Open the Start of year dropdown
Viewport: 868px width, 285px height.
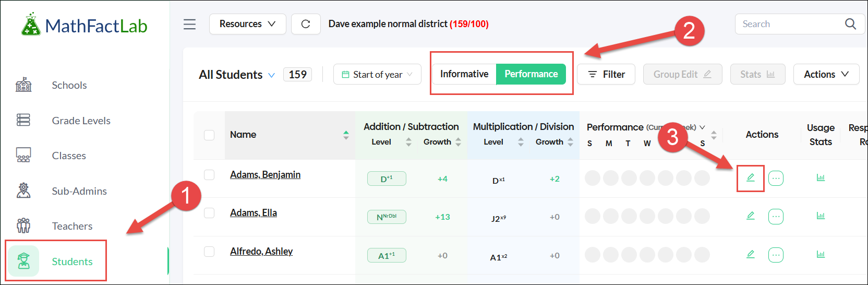pyautogui.click(x=377, y=75)
